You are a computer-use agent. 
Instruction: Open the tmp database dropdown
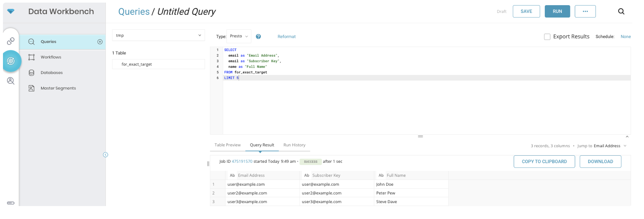coord(158,36)
